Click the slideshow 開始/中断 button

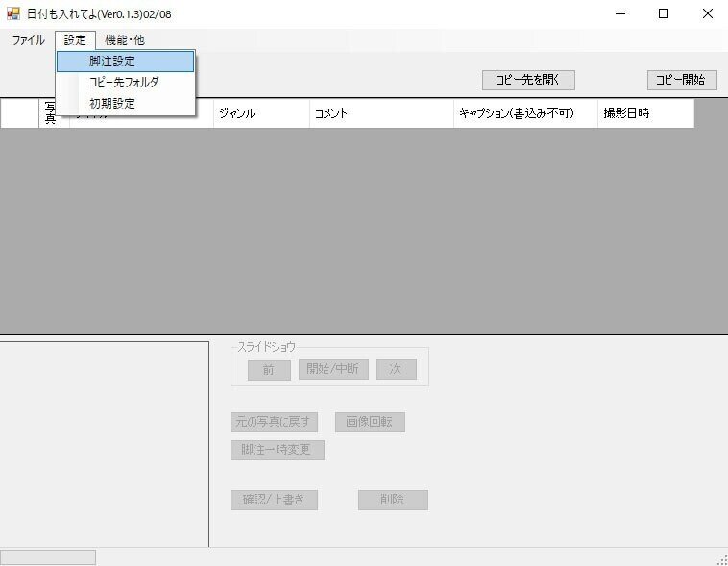pos(333,369)
